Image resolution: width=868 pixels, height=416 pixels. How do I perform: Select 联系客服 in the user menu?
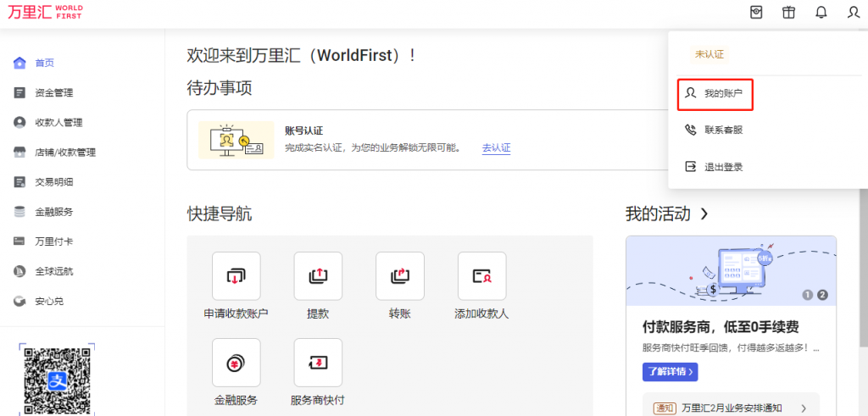click(723, 130)
